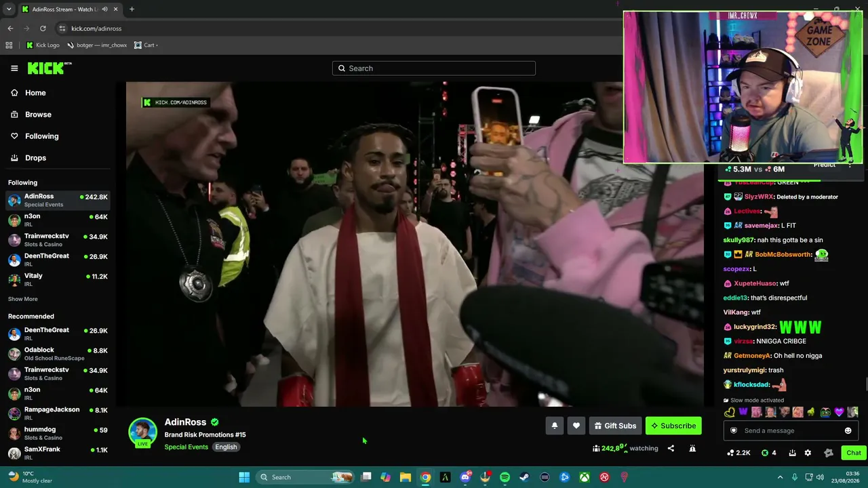This screenshot has width=868, height=488.
Task: Send message with the Chat button
Action: coord(853,453)
